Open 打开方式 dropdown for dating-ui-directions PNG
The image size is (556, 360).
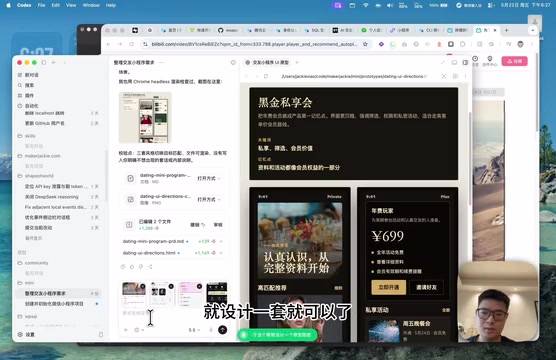(209, 199)
